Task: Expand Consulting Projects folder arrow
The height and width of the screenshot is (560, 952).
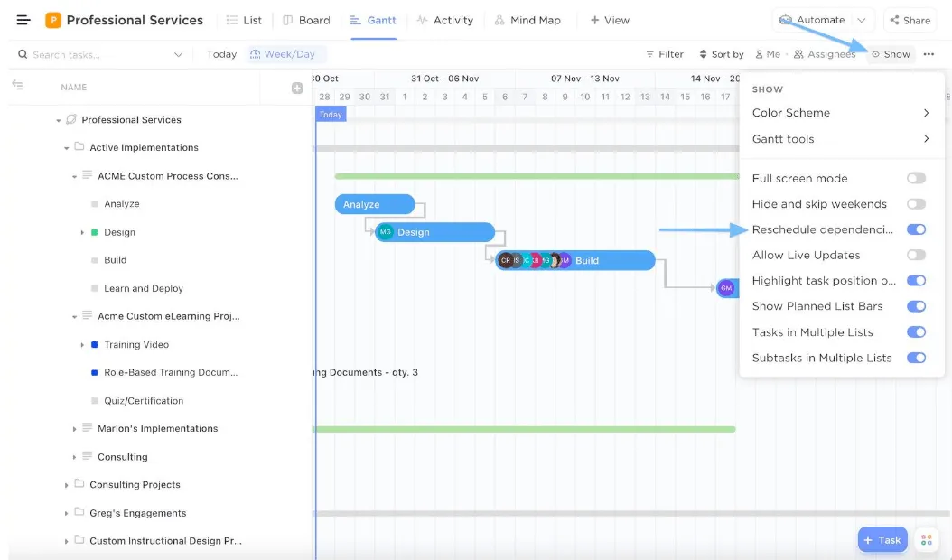Action: 66,485
